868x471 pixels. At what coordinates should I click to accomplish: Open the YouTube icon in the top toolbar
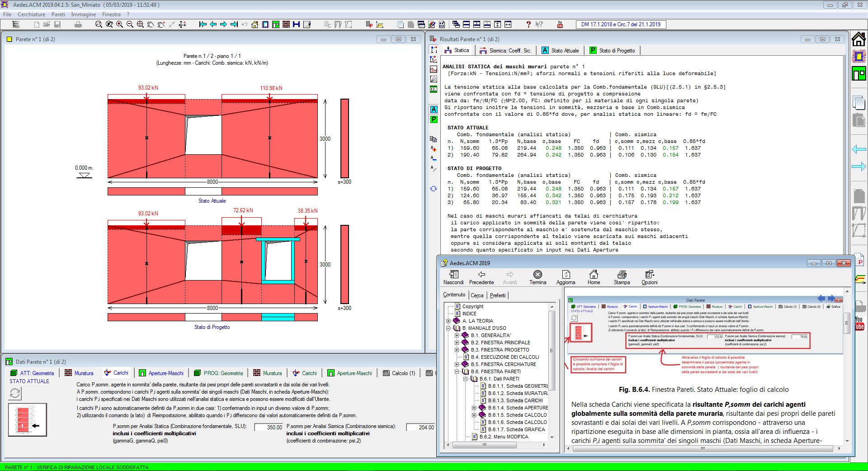(560, 24)
